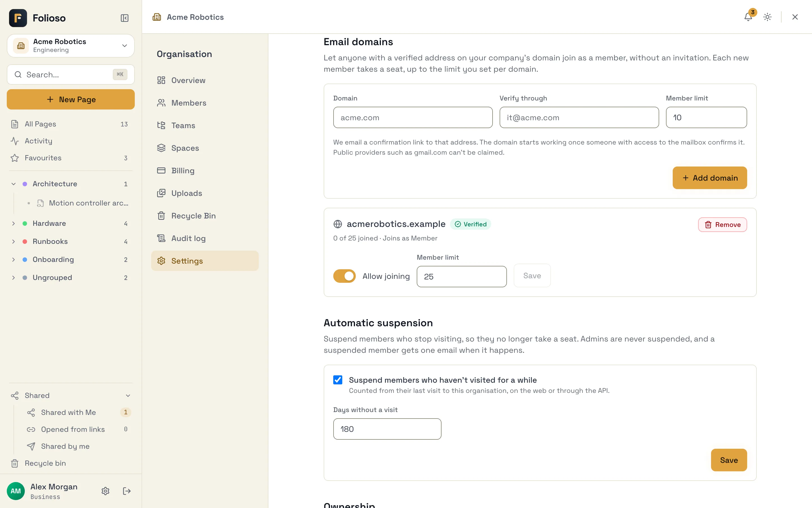Expand the Runbooks group
Image resolution: width=812 pixels, height=508 pixels.
(x=14, y=241)
